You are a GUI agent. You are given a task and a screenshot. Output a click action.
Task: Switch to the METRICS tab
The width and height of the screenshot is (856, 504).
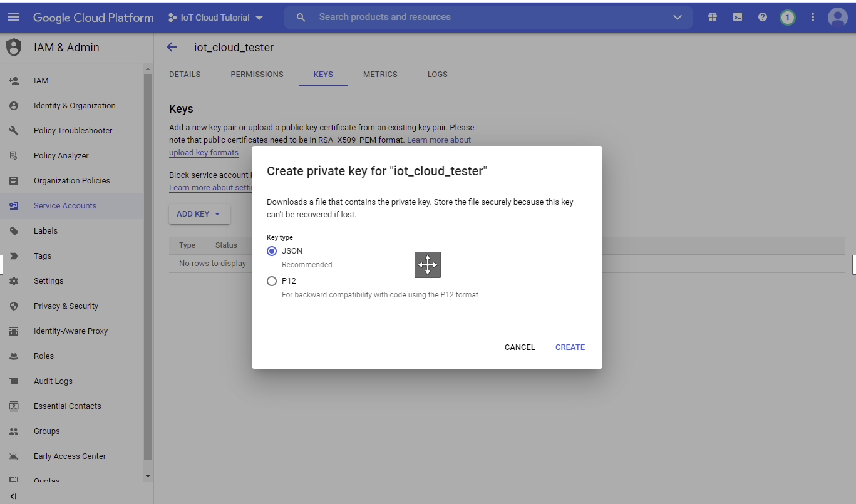[x=380, y=74]
